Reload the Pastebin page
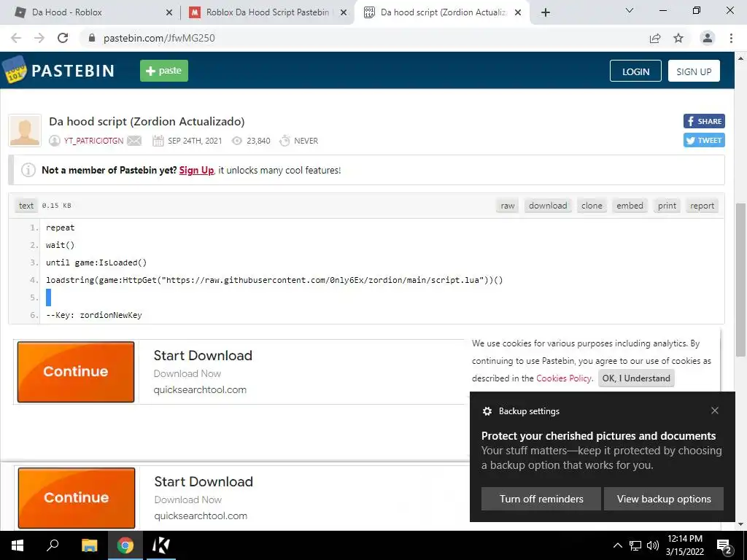 [x=63, y=38]
